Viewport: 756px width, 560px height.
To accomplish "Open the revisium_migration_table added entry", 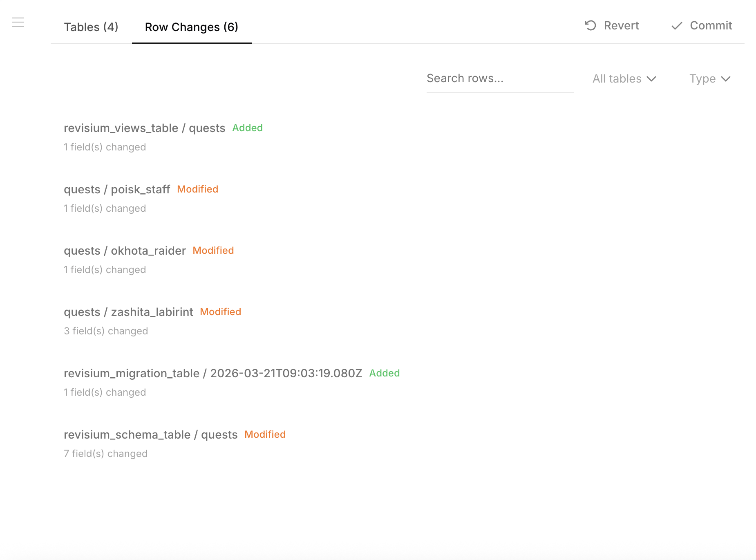I will coord(212,373).
